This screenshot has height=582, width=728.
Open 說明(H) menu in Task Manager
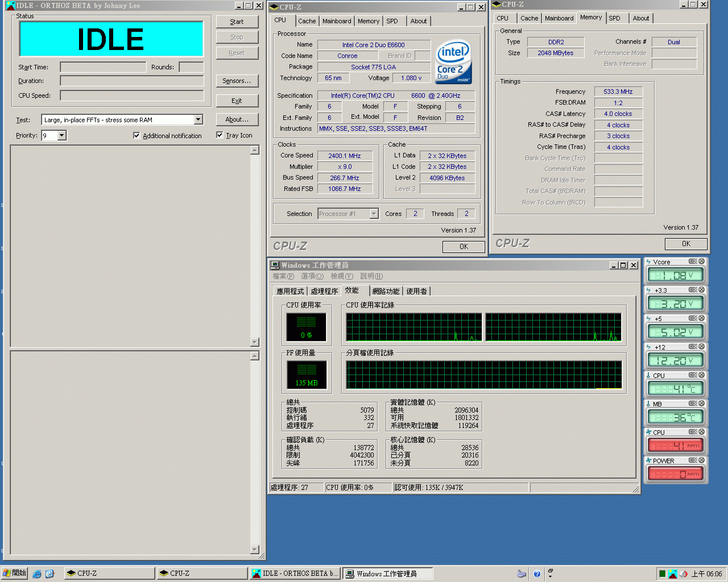tap(371, 276)
